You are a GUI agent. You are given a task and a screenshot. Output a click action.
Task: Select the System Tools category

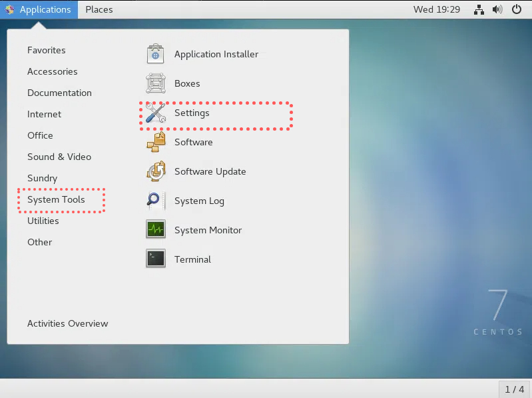click(56, 200)
